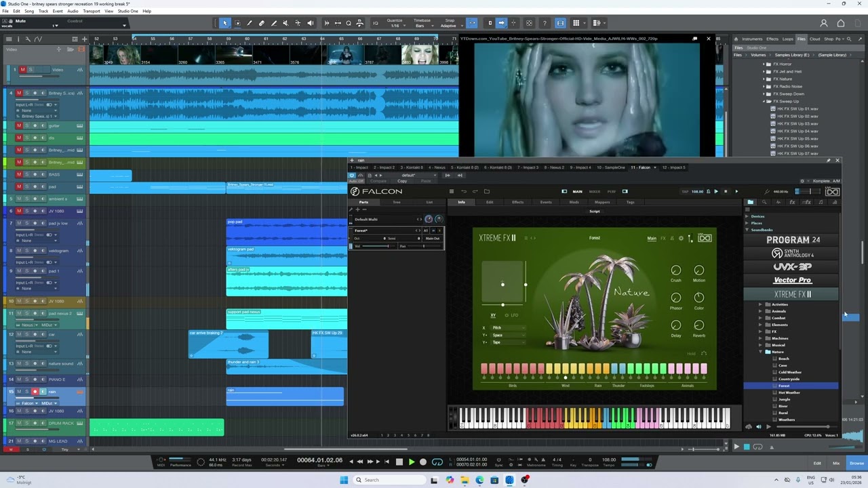
Task: Click the Stop button in transport bar
Action: (x=399, y=462)
